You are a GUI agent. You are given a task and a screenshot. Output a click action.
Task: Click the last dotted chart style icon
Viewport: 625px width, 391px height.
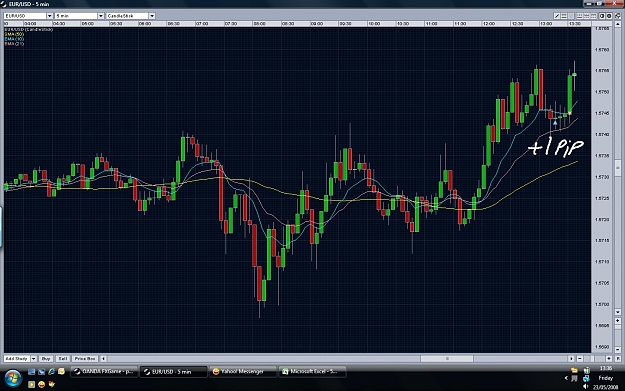pos(594,16)
